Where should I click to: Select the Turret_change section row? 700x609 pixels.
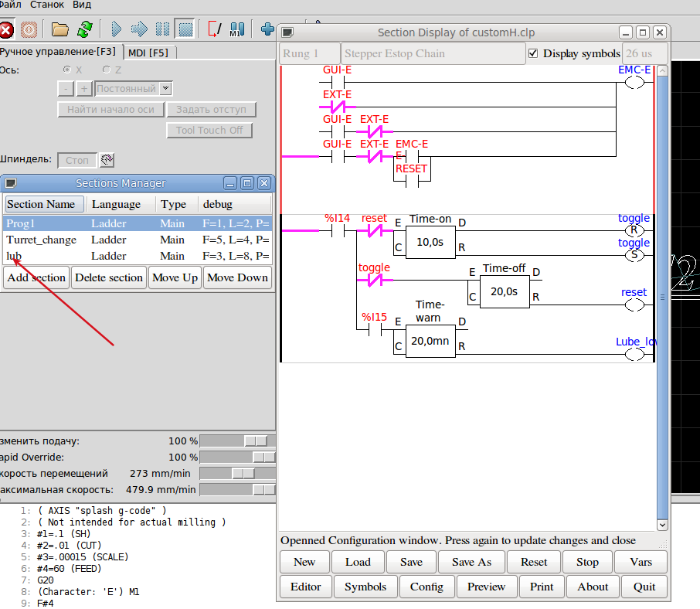(42, 240)
